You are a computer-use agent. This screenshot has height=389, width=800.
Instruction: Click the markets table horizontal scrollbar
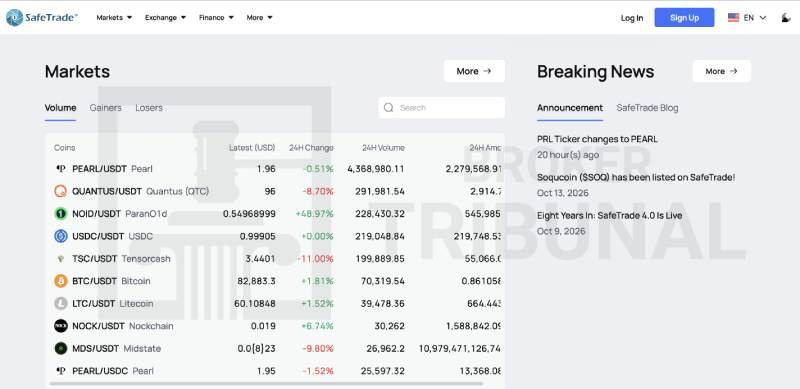[266, 383]
